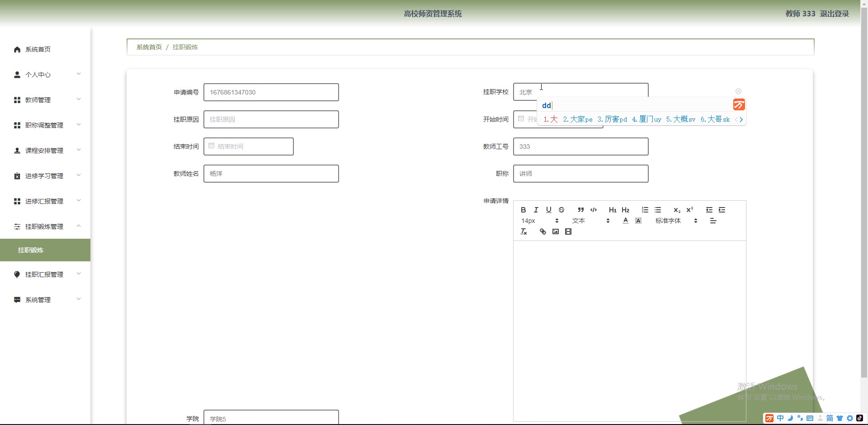Image resolution: width=868 pixels, height=425 pixels.
Task: Clear the 挂职学校 field with the circle X icon
Action: [x=738, y=91]
